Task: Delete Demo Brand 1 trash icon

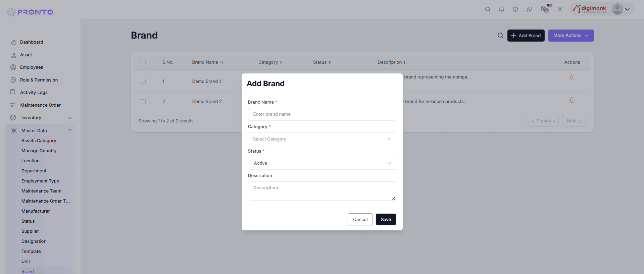Action: [572, 77]
